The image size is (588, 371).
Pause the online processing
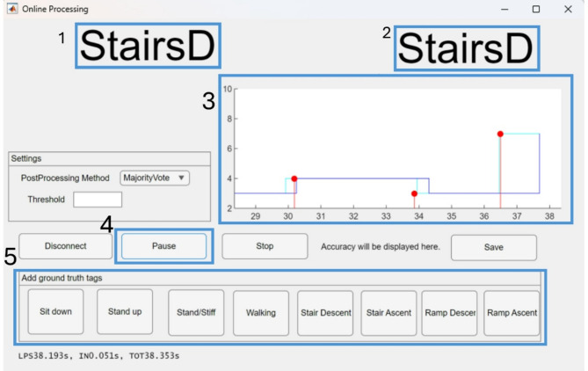tap(163, 246)
